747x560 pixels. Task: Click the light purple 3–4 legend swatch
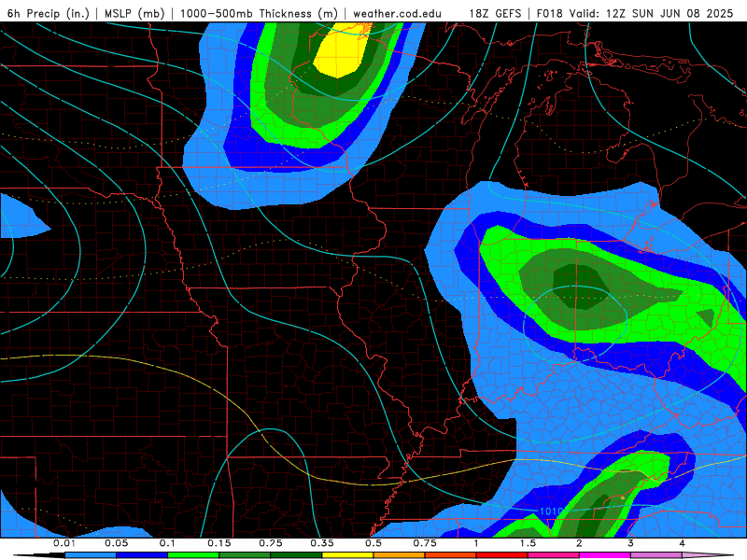(x=656, y=555)
